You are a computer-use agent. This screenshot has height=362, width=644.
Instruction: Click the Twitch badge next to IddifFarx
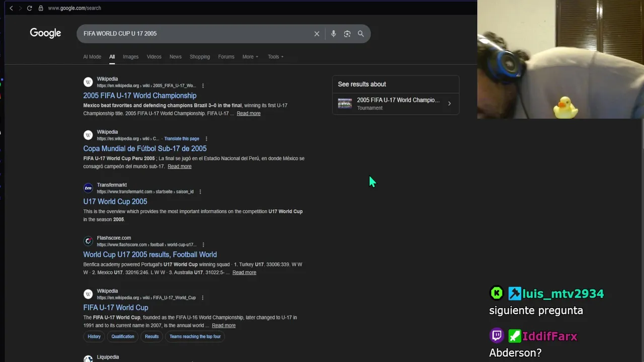pyautogui.click(x=497, y=335)
